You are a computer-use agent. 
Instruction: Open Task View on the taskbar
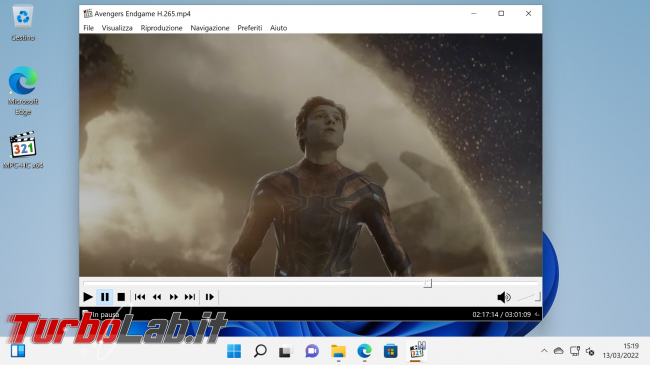point(285,351)
